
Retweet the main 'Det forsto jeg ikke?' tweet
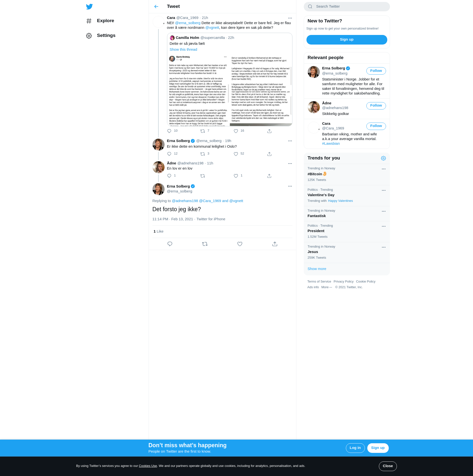click(205, 244)
